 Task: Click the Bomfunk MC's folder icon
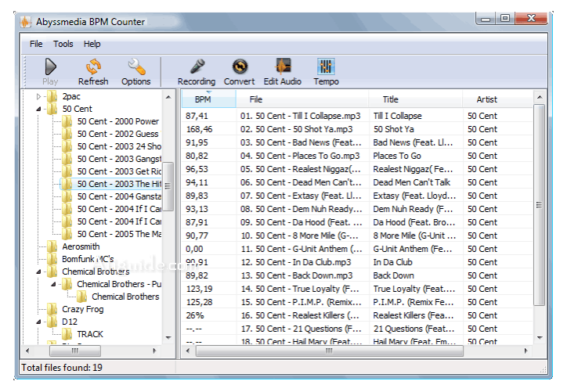pos(52,260)
